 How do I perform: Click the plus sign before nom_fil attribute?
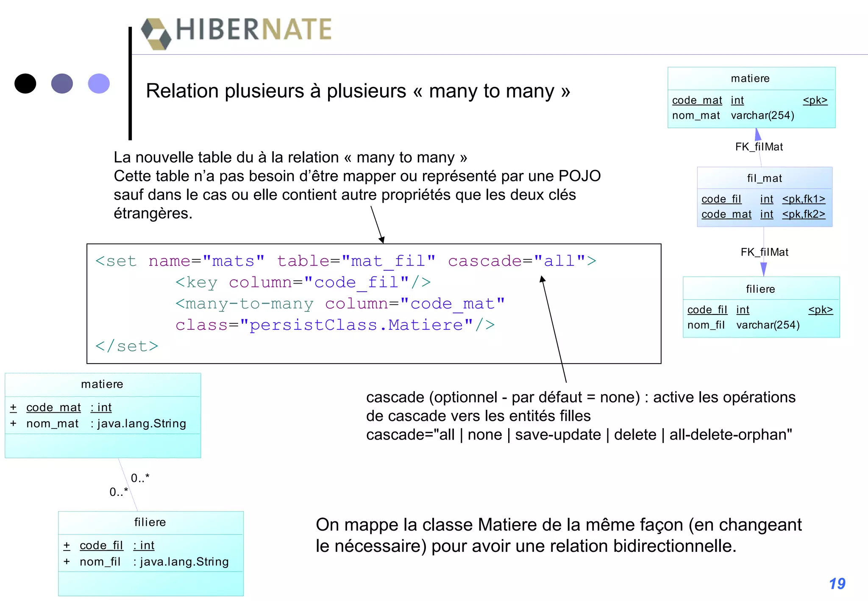point(67,562)
